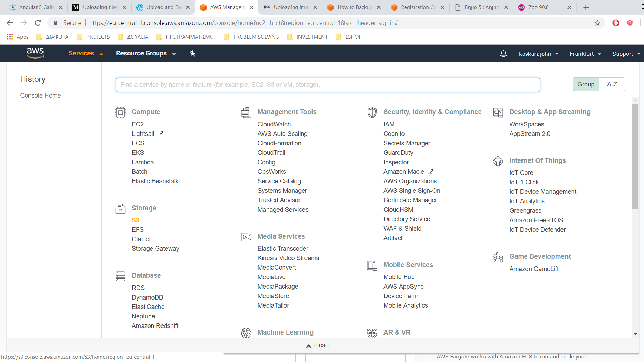Open CloudWatch in Management Tools
The width and height of the screenshot is (644, 362).
tap(274, 124)
